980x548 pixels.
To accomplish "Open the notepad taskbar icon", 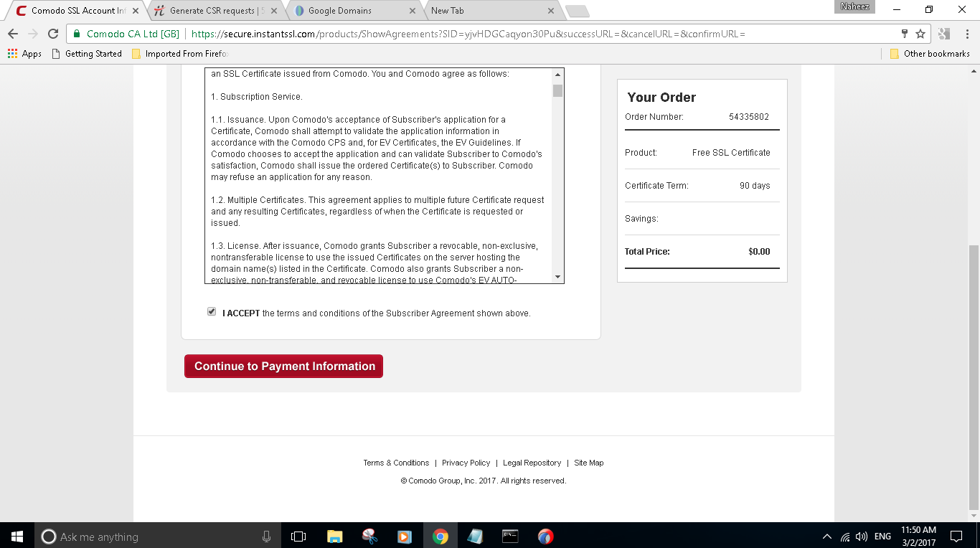I will [x=475, y=536].
